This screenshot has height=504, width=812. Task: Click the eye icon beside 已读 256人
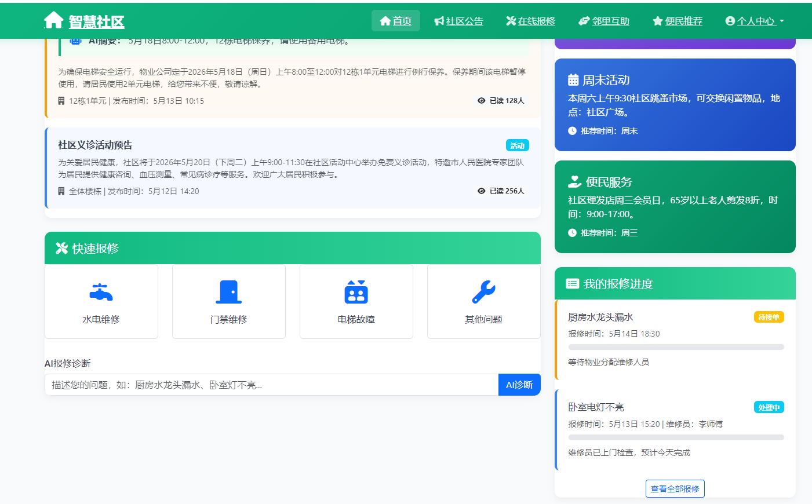pyautogui.click(x=480, y=191)
